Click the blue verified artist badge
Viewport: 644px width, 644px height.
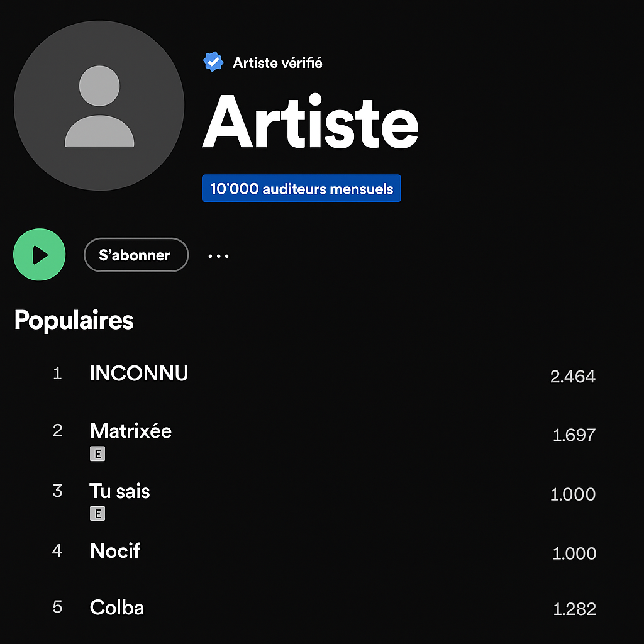tap(213, 61)
